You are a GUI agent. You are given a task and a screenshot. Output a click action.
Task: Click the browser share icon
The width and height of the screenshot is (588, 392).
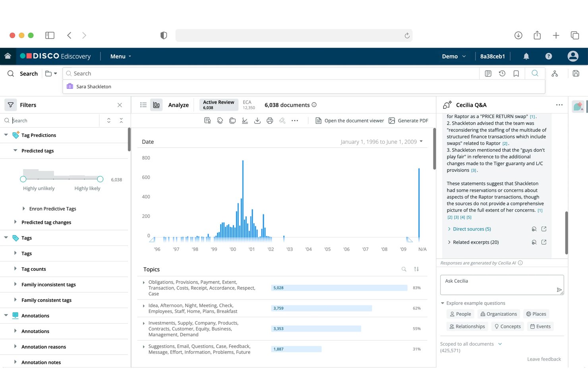(x=537, y=35)
